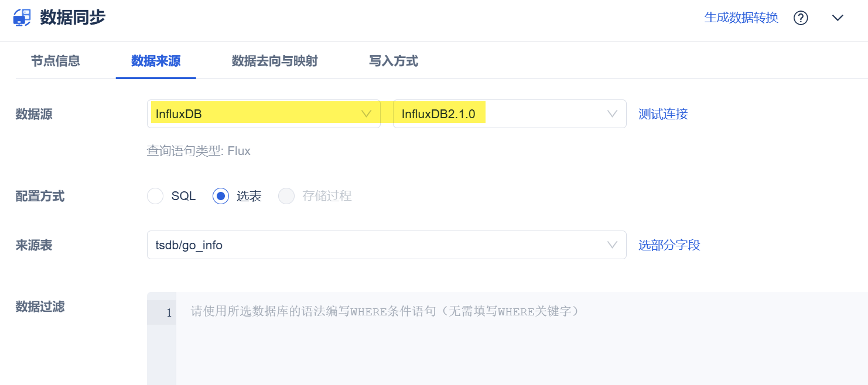
Task: Open help via the question mark icon
Action: [x=801, y=18]
